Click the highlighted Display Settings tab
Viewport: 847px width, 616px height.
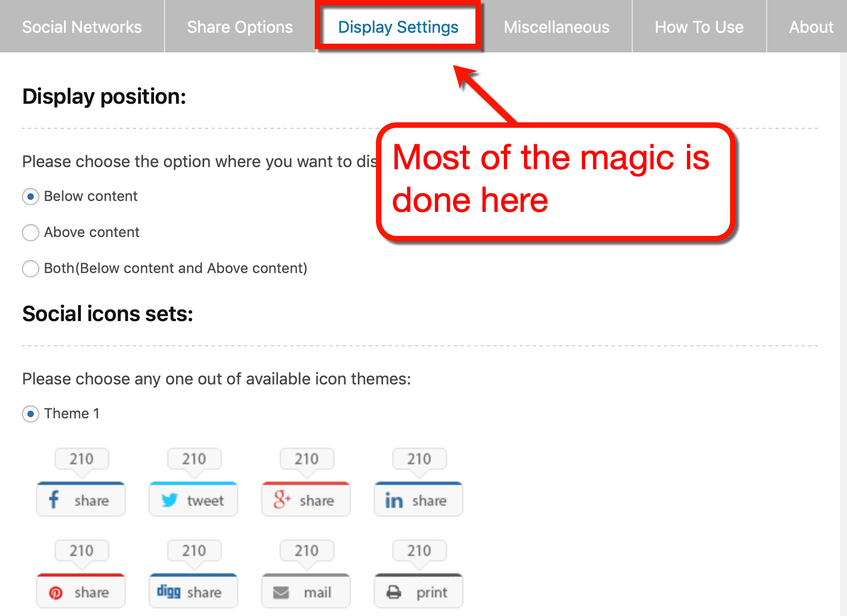click(398, 26)
